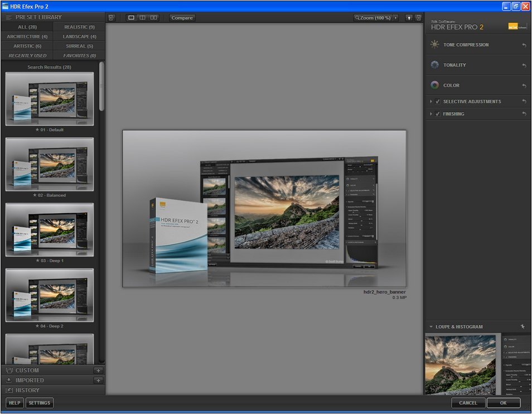The image size is (532, 414).
Task: Open the Tone Compression section
Action: [x=466, y=45]
